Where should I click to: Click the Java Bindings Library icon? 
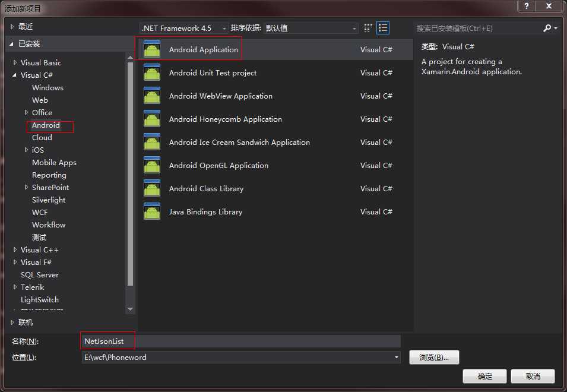152,211
